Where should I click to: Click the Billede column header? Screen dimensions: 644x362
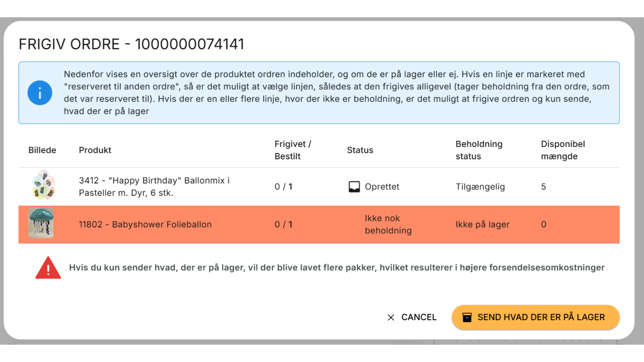pos(42,150)
